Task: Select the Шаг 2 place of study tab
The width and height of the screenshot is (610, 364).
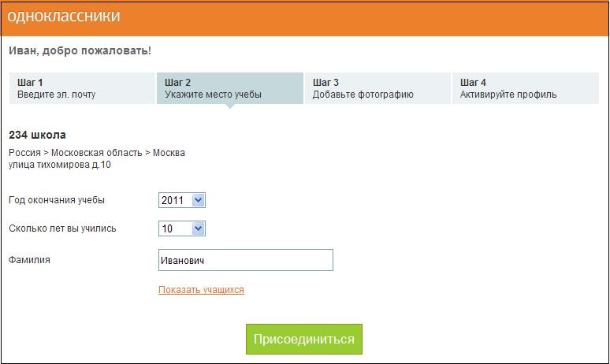Action: tap(229, 88)
